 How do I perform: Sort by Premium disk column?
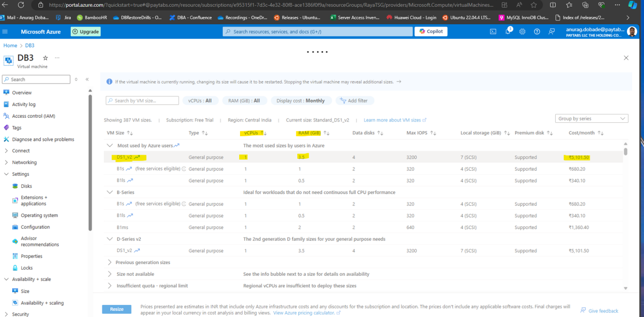click(x=549, y=133)
